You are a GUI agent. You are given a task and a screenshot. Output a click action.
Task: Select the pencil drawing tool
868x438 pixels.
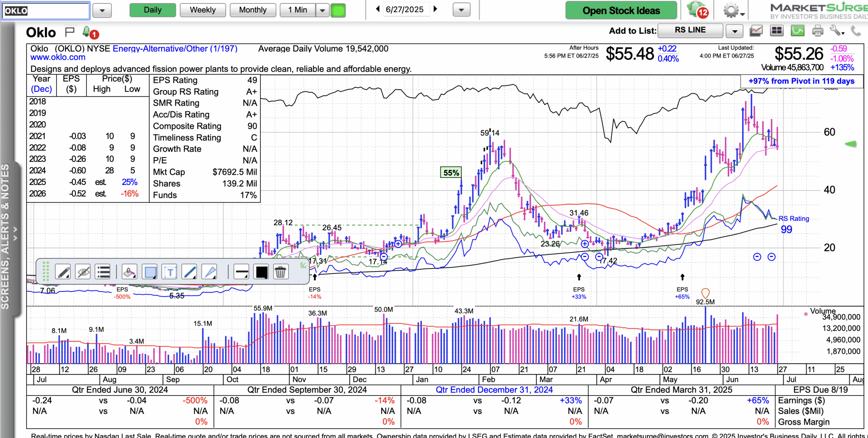[63, 272]
